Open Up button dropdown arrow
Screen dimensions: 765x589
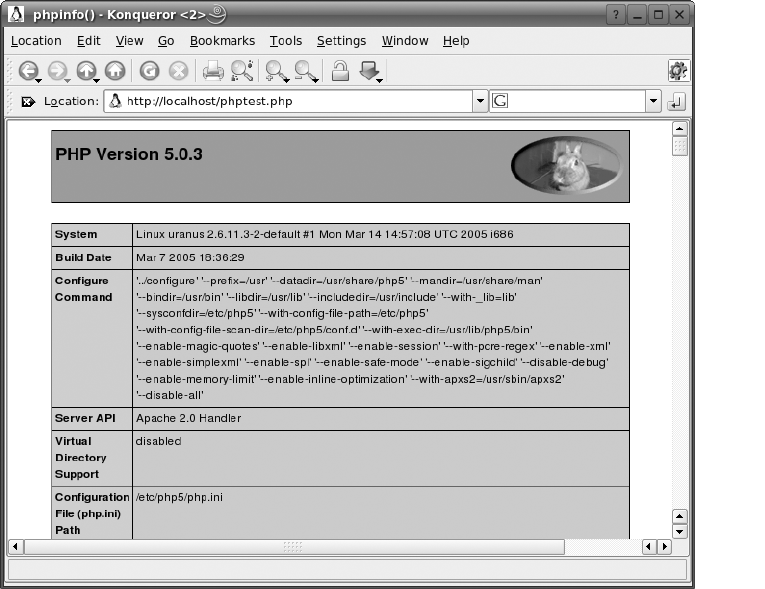[97, 81]
